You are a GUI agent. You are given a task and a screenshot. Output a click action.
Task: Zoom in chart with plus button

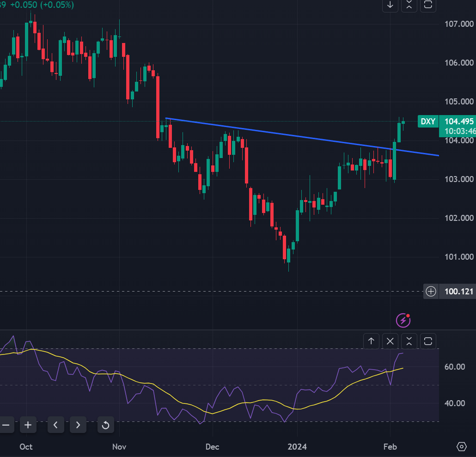coord(28,425)
